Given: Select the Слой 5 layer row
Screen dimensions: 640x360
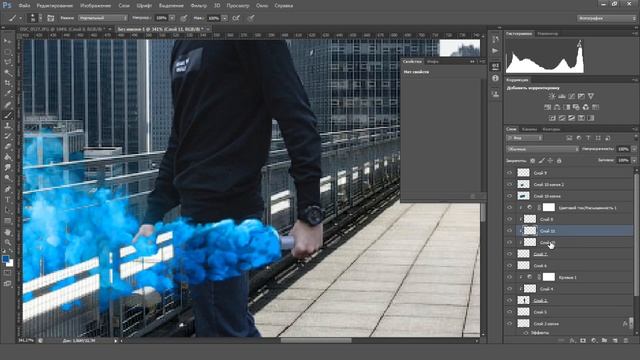Looking at the screenshot, I should tap(569, 312).
